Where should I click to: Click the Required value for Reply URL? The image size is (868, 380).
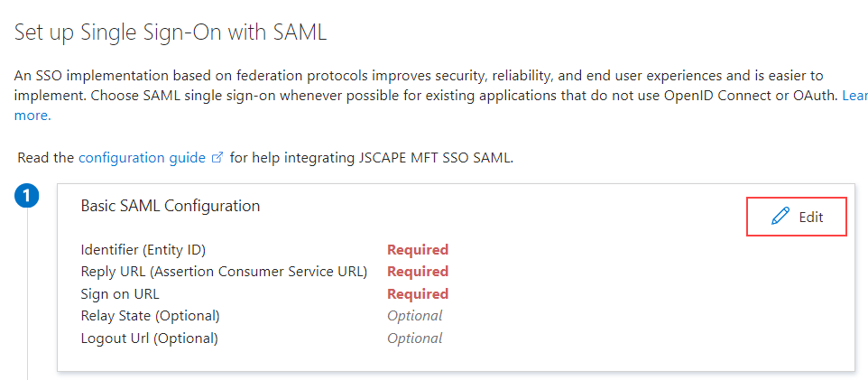pos(418,272)
